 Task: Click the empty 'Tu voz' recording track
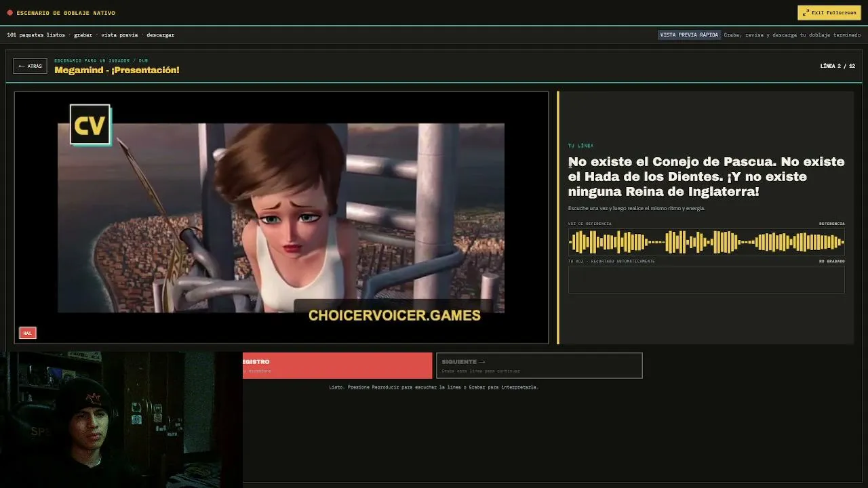pyautogui.click(x=706, y=279)
